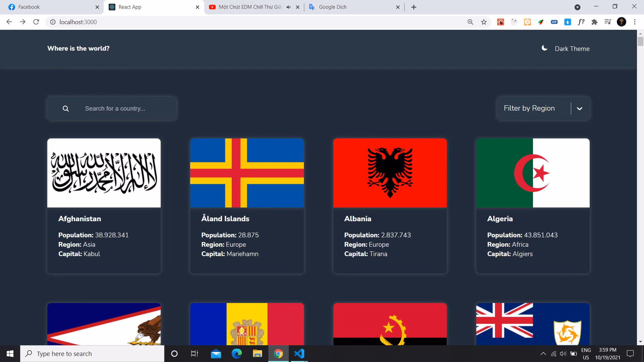Viewport: 644px width, 362px height.
Task: Click the 'Where is the world?' title
Action: coord(78,48)
